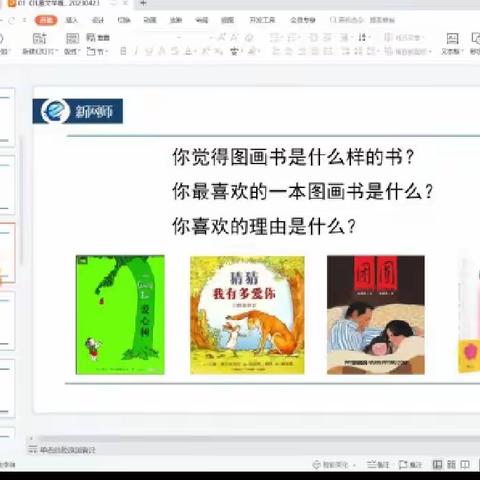The height and width of the screenshot is (480, 480).
Task: Click the text 你最喜欢的一本图画书是什么?
Action: 303,192
